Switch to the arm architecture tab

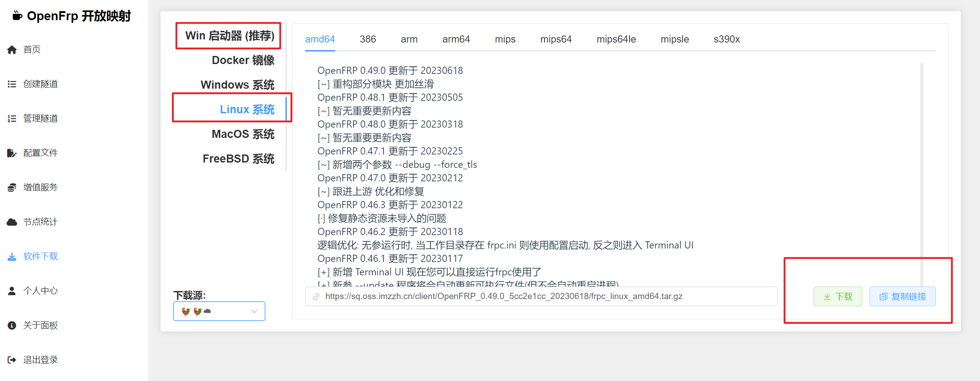tap(409, 39)
